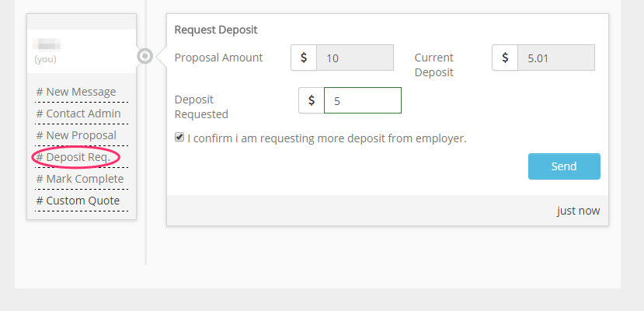Click the dollar icon beside Proposal Amount
The width and height of the screenshot is (644, 311).
(x=304, y=58)
